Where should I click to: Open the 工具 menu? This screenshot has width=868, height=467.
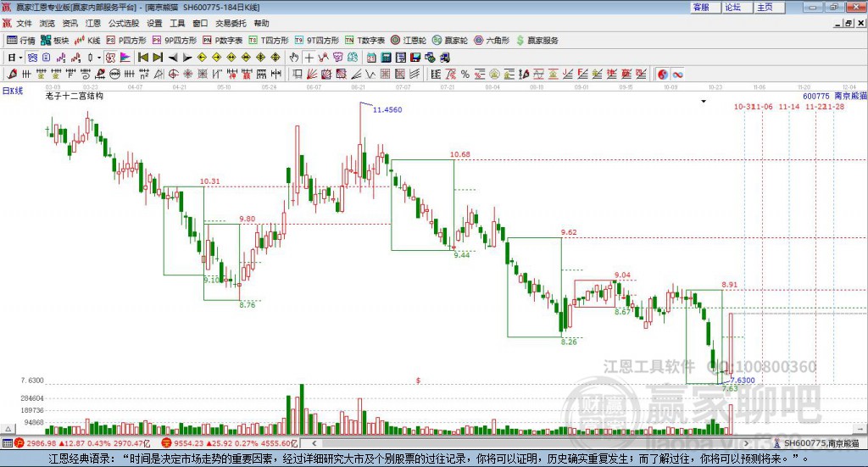click(177, 23)
